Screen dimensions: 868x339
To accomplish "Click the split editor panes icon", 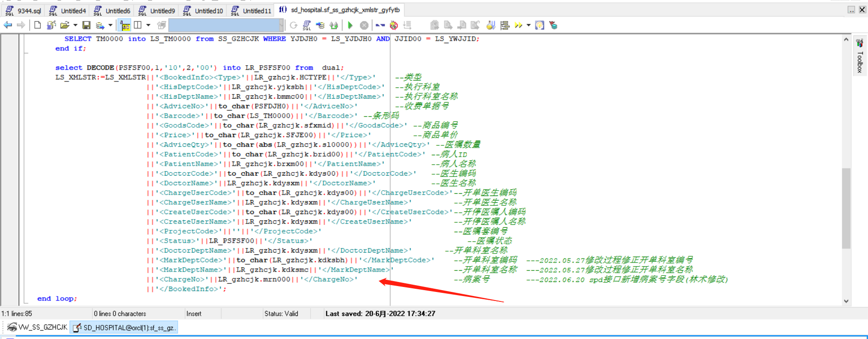I will (138, 25).
